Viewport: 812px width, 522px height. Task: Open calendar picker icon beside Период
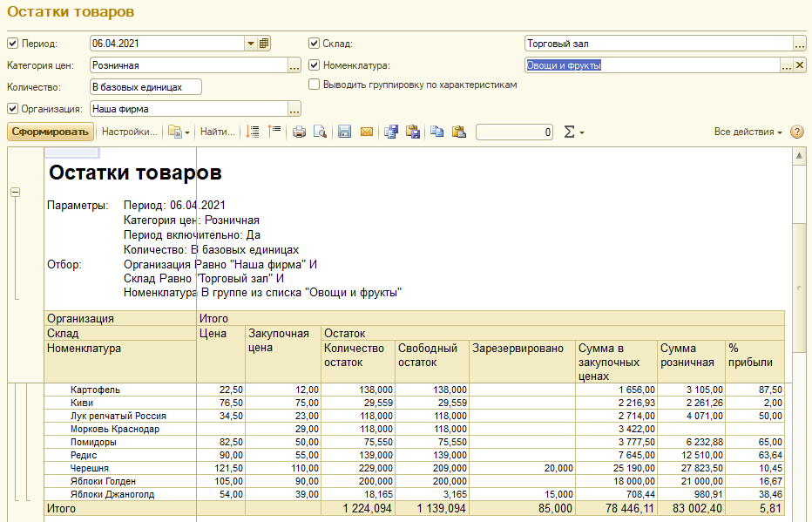coord(264,44)
